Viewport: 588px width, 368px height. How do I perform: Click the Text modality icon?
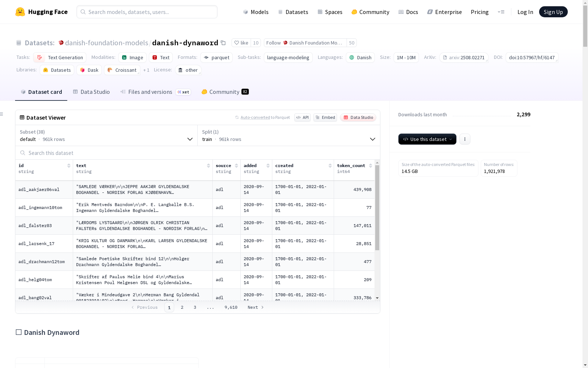pos(155,57)
